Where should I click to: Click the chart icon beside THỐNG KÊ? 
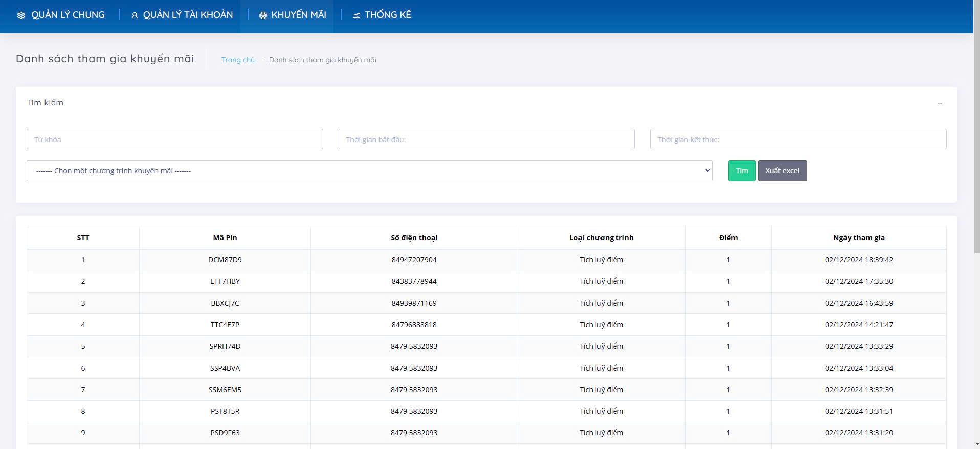357,15
